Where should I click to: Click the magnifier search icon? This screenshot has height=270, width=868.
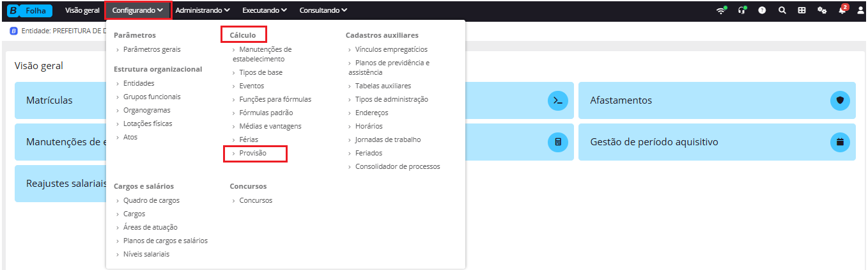782,10
